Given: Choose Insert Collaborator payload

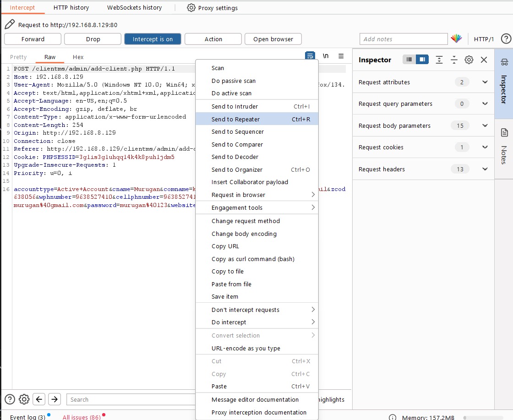Looking at the screenshot, I should point(257,182).
